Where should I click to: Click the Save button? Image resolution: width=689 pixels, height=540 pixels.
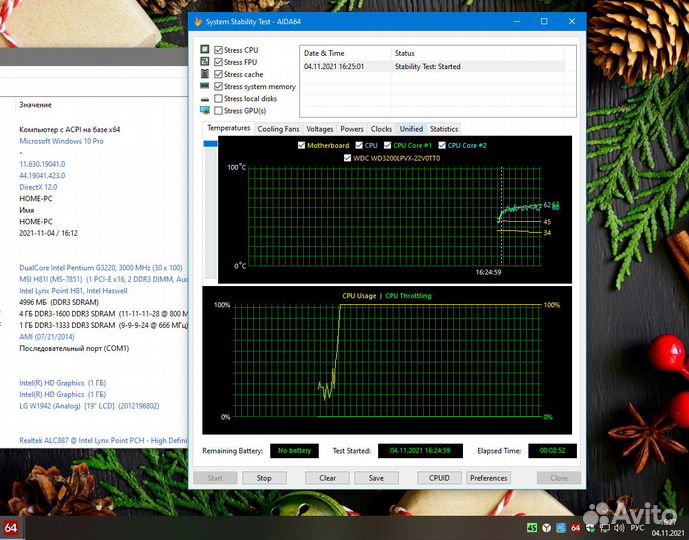[x=376, y=478]
